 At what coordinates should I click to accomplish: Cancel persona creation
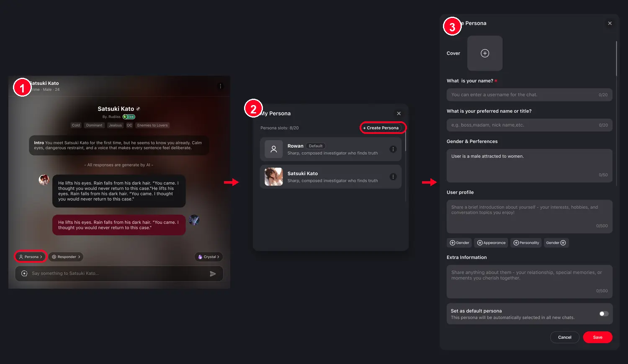point(565,337)
